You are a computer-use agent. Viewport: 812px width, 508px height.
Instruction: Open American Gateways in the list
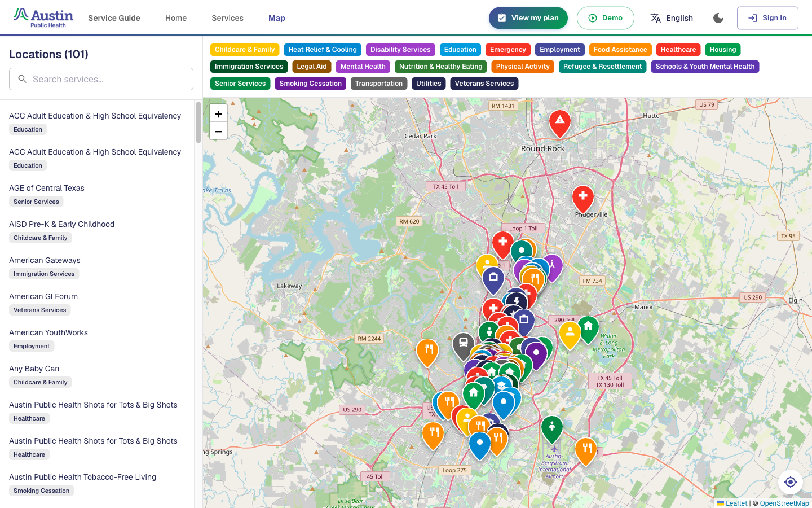(x=97, y=266)
